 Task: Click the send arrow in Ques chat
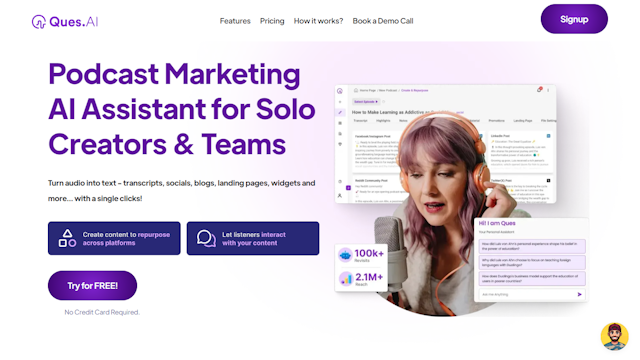click(579, 294)
